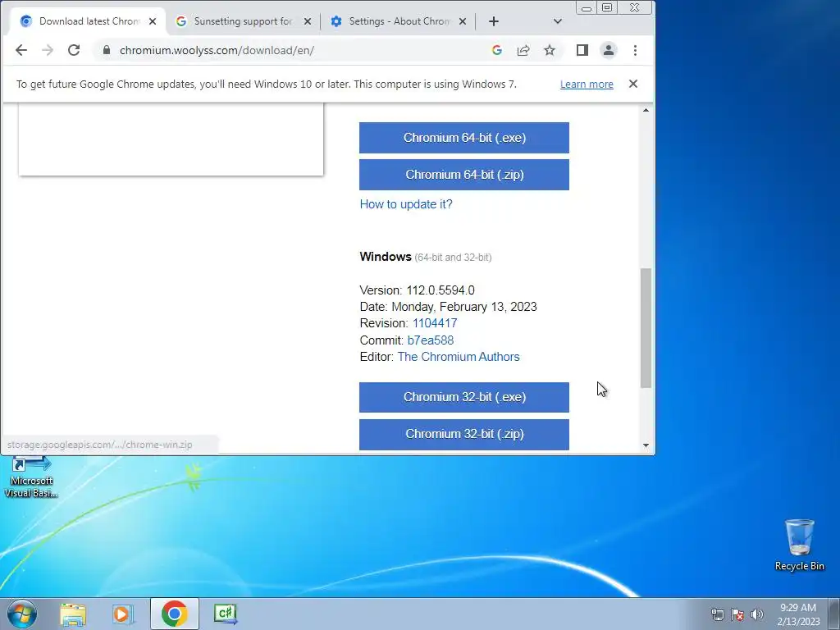Open revision 1104417 link
Screen dimensions: 840x630
click(435, 323)
